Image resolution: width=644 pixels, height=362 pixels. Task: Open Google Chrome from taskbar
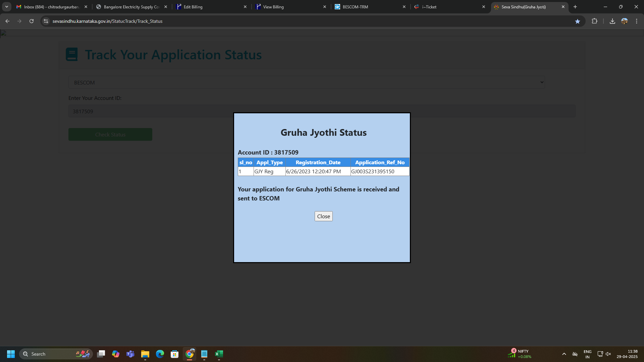[190, 354]
